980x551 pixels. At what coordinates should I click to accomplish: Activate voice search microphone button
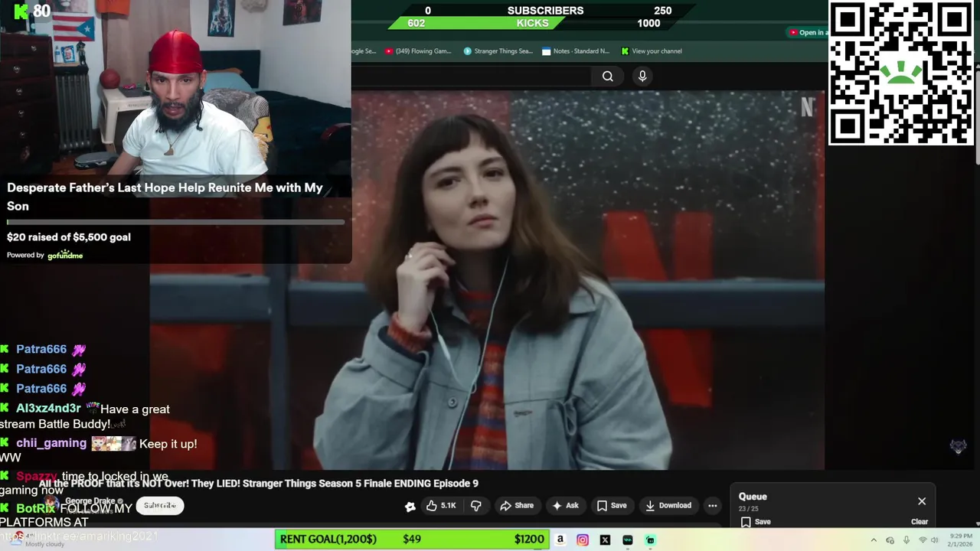click(642, 76)
